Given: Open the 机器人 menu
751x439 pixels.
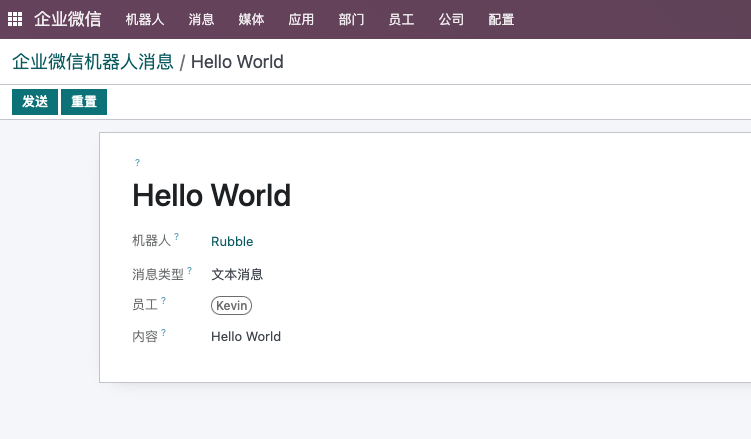Looking at the screenshot, I should 145,20.
